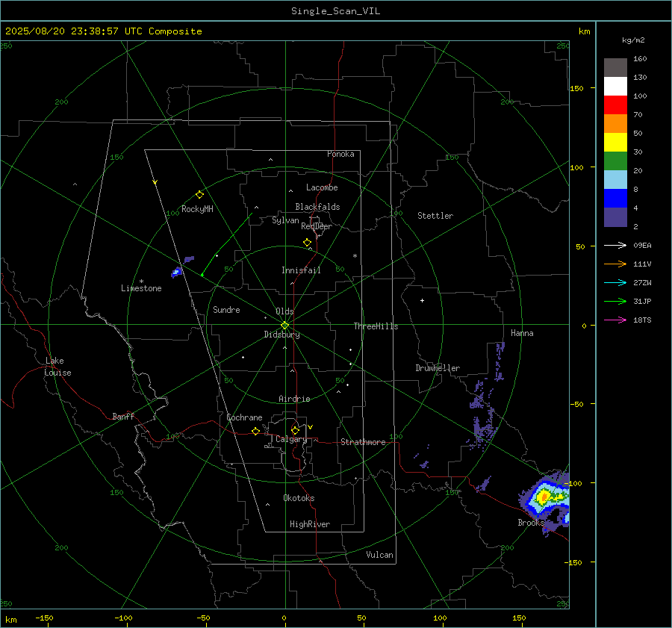Click the Strathmore label
672x628 pixels.
coord(363,442)
